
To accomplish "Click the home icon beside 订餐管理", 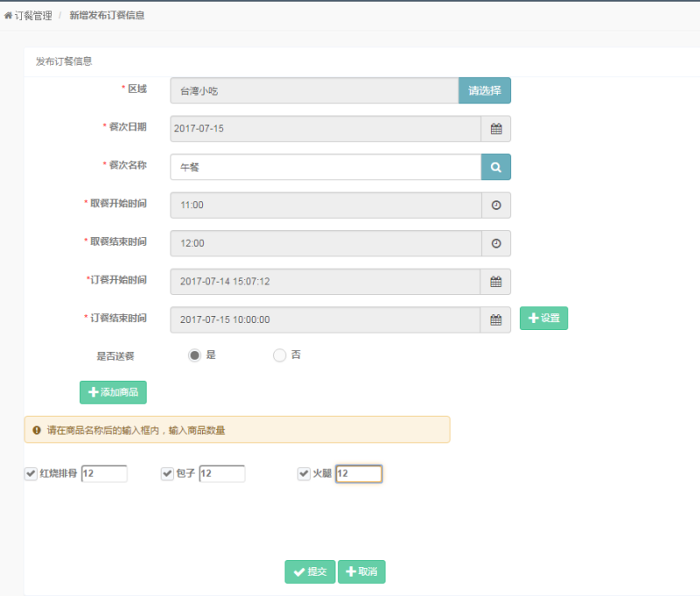I will point(9,16).
